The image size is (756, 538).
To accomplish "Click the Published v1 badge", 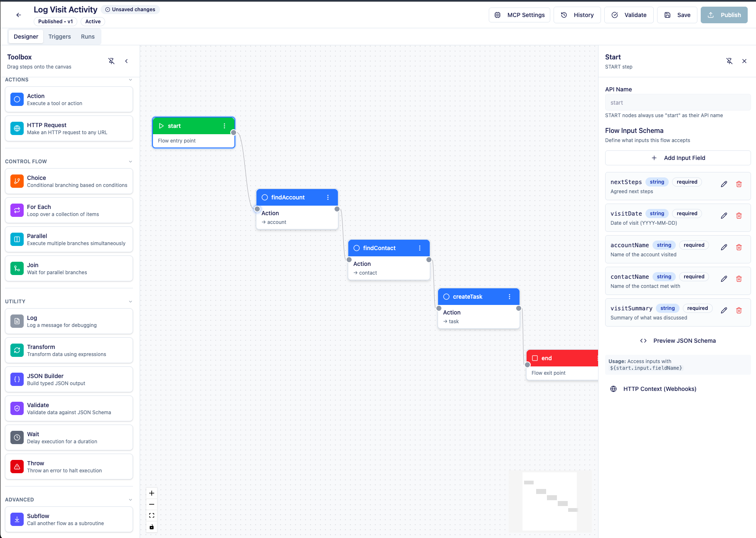I will [55, 22].
